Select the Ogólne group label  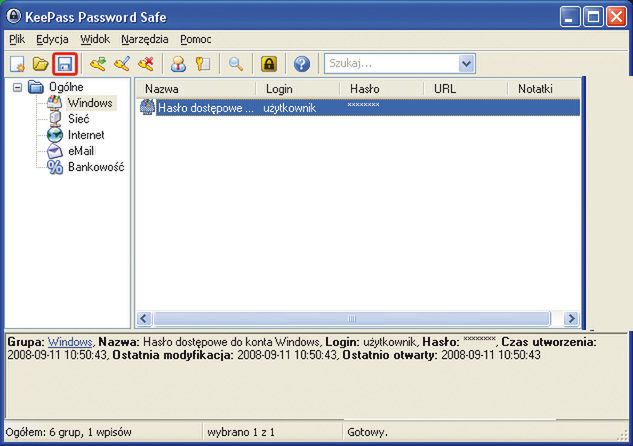click(x=66, y=87)
